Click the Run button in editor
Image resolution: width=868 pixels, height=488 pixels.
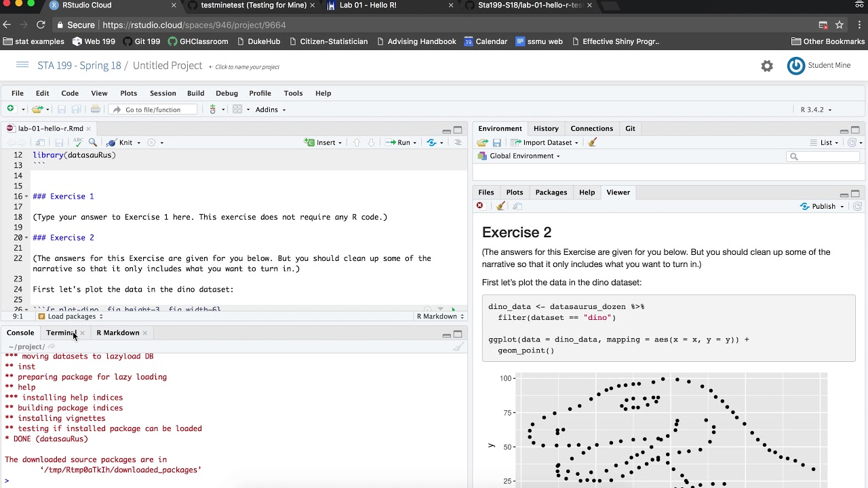pos(398,142)
